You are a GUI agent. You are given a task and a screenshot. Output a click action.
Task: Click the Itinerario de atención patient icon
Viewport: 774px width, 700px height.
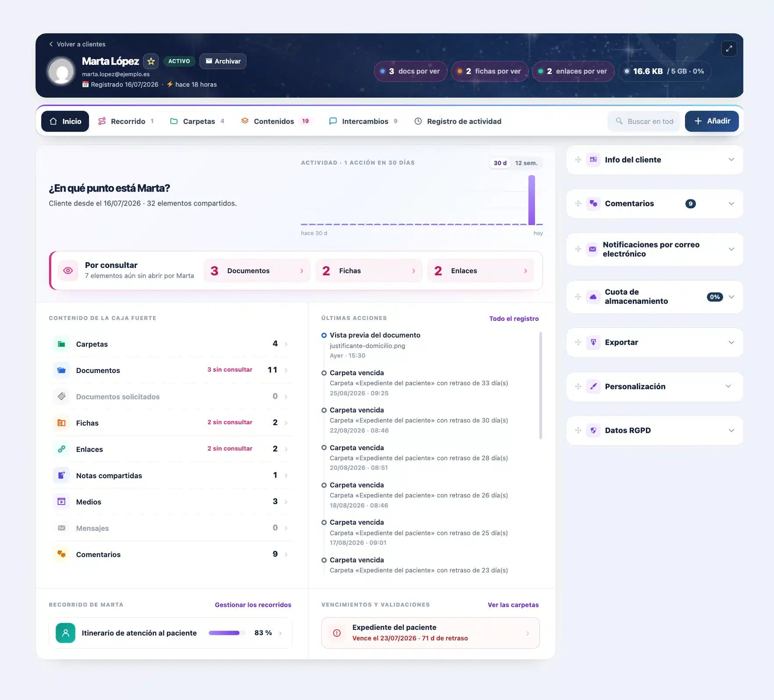pyautogui.click(x=65, y=633)
